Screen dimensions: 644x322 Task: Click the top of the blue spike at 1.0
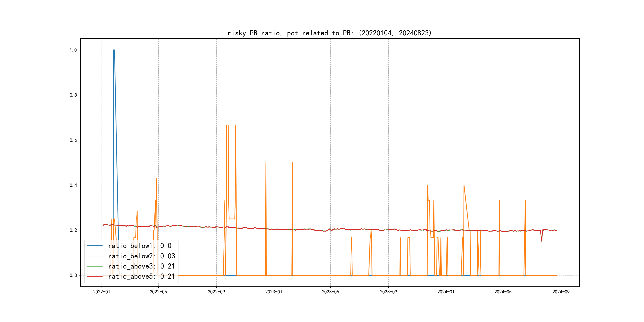(x=114, y=50)
